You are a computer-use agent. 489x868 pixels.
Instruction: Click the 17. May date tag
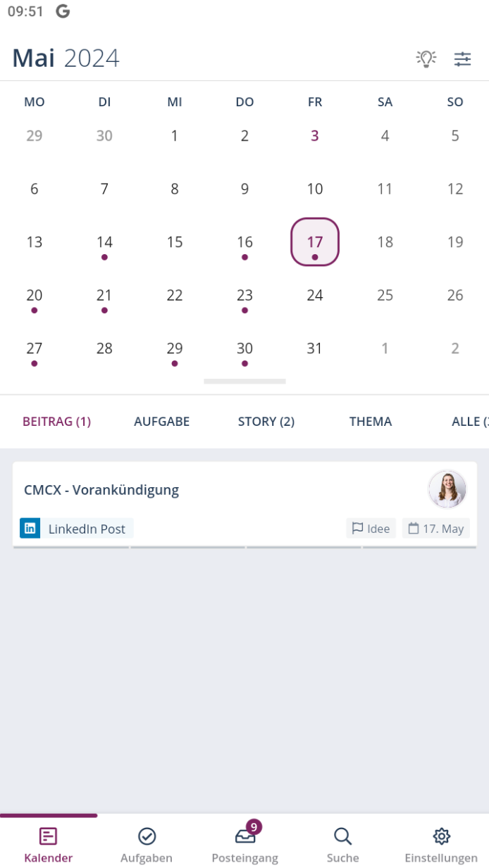(436, 529)
